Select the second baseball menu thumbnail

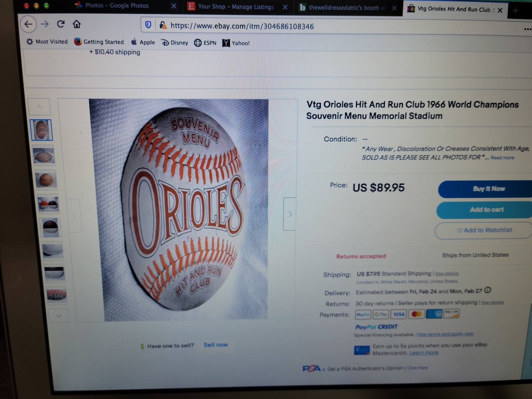point(44,156)
